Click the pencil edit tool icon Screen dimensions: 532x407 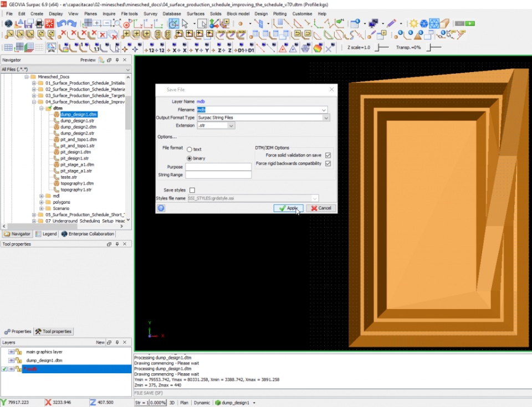tap(391, 24)
